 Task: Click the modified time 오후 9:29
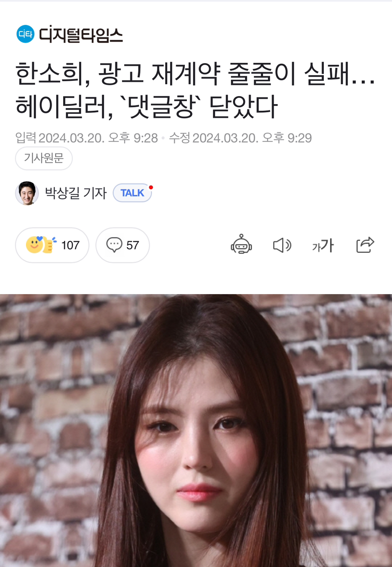tap(287, 138)
